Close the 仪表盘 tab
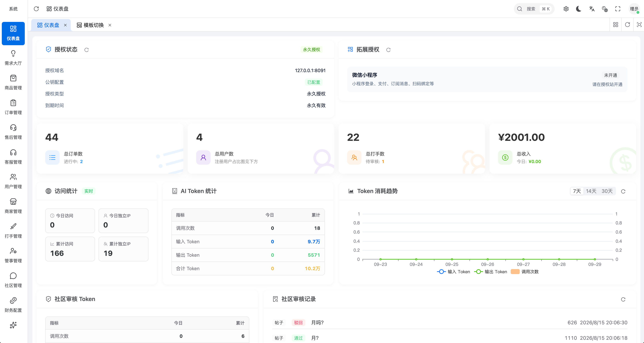Screen dimensions: 644x343 point(65,25)
